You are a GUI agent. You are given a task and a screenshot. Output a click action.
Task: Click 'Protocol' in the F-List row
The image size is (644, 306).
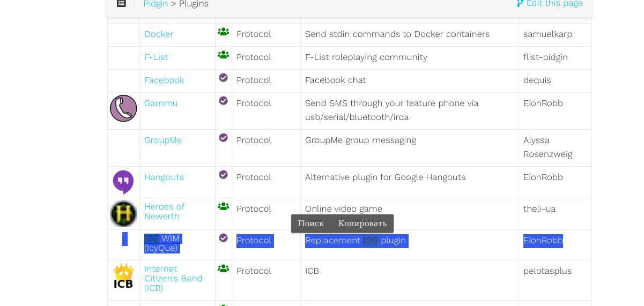254,57
